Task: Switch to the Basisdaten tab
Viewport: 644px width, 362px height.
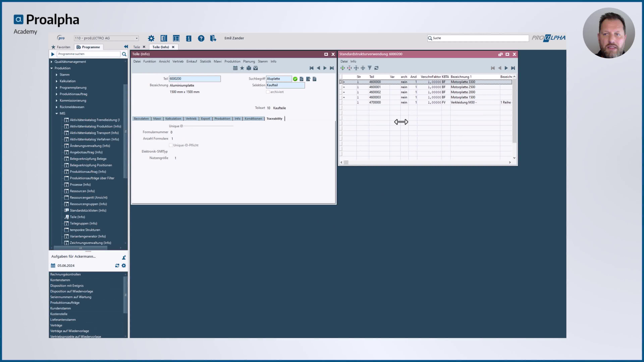Action: pos(141,119)
